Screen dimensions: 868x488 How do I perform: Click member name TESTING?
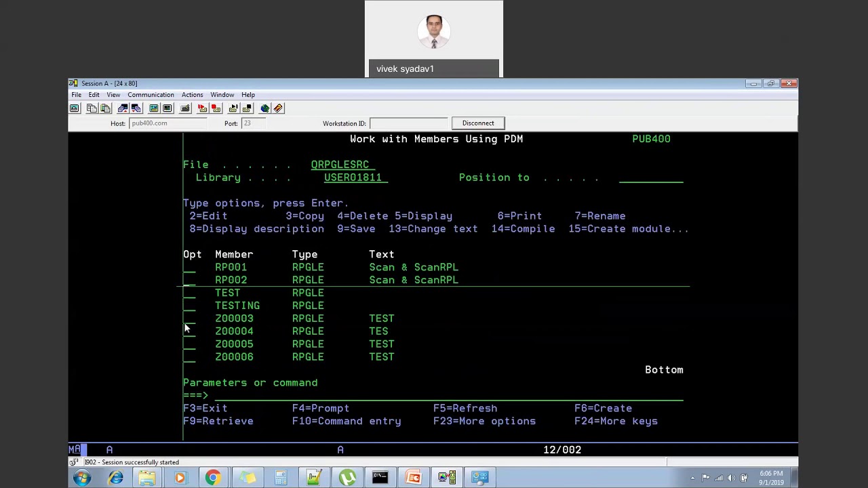[x=237, y=306]
